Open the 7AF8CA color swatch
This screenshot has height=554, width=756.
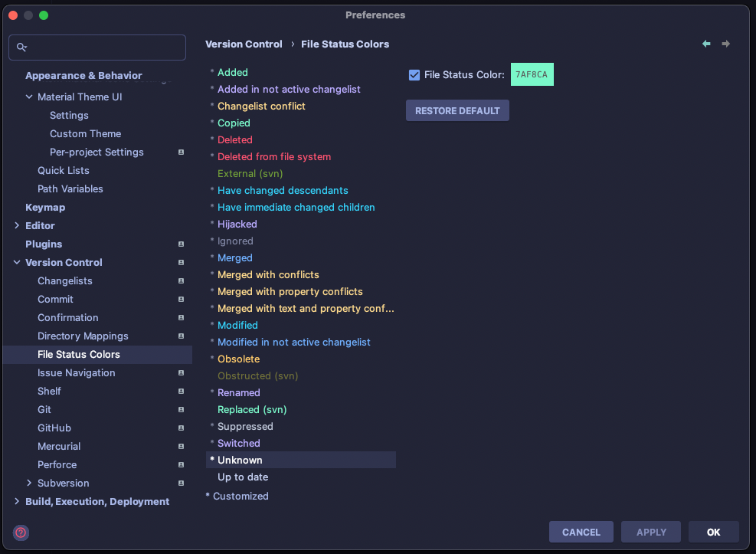click(532, 75)
